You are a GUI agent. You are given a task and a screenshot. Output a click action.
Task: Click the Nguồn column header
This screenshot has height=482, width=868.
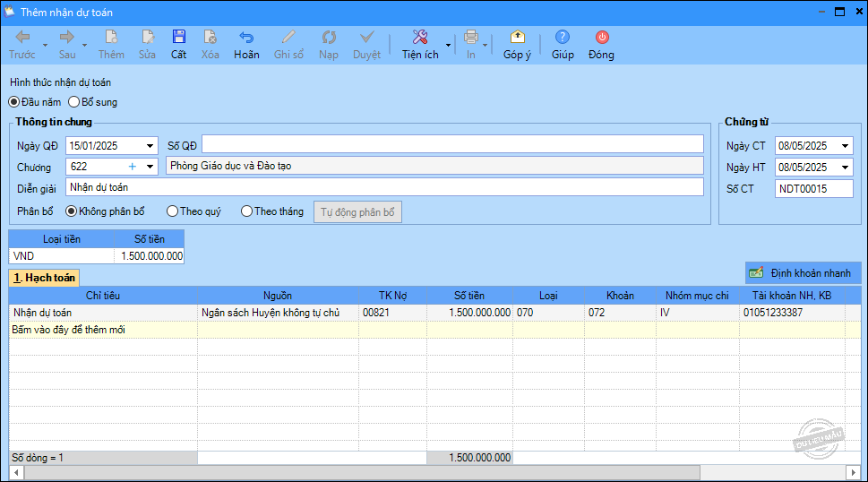click(278, 296)
